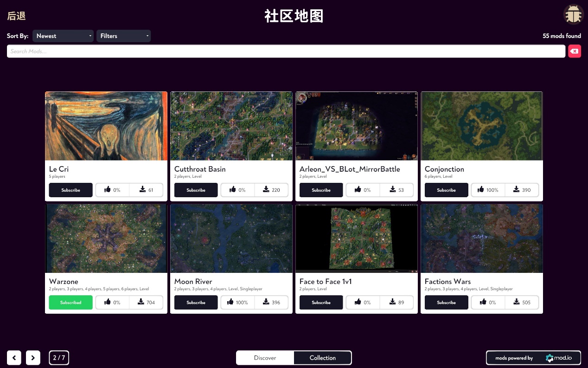Click the mods powered by label

514,358
